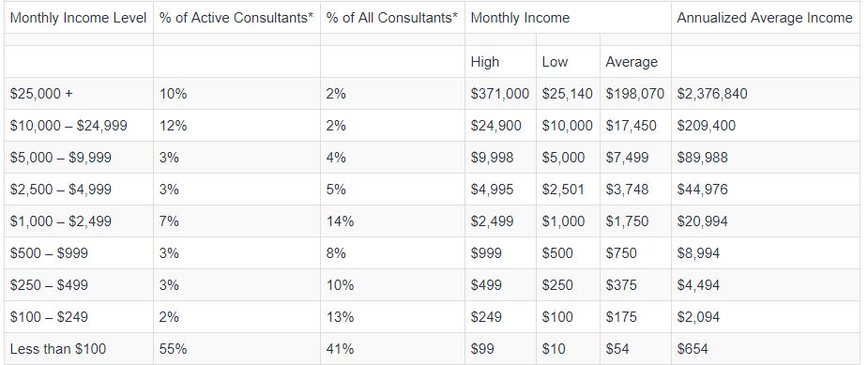Click the 14% all consultants cell
The height and width of the screenshot is (365, 868).
392,221
